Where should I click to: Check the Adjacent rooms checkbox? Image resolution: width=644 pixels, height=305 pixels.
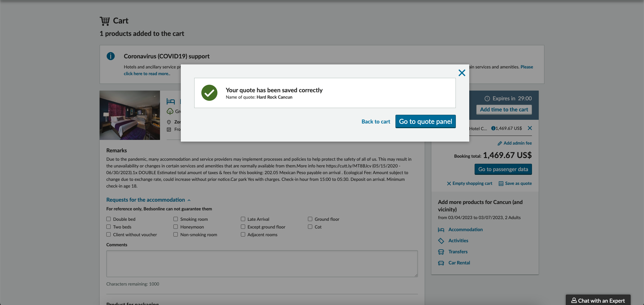click(243, 235)
